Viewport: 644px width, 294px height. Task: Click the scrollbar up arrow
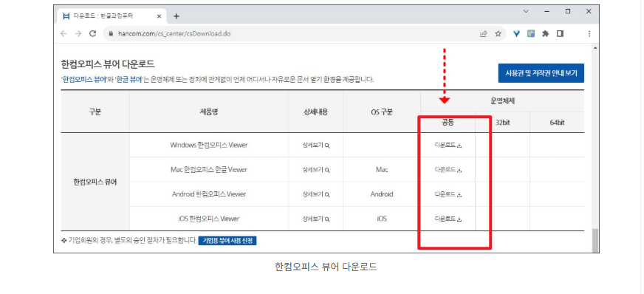pos(595,48)
